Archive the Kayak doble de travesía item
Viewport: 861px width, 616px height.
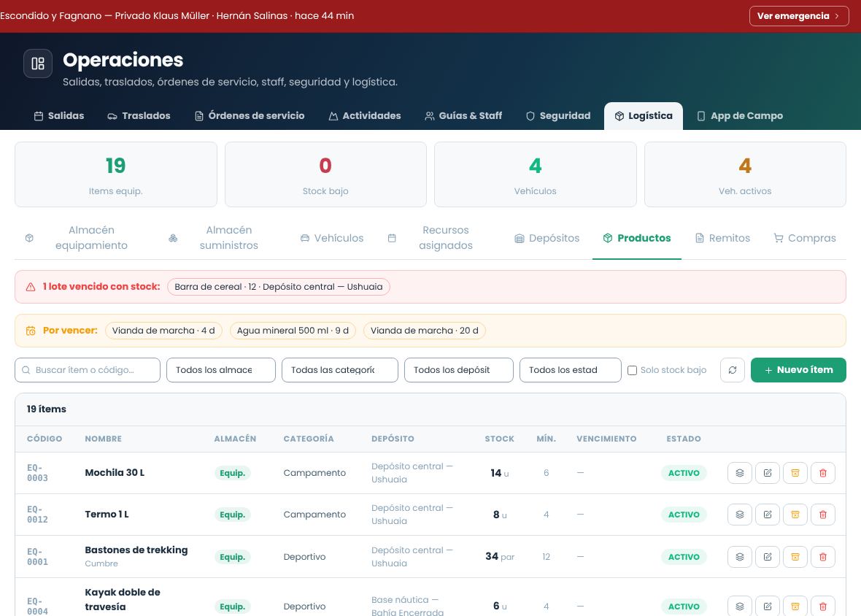795,606
